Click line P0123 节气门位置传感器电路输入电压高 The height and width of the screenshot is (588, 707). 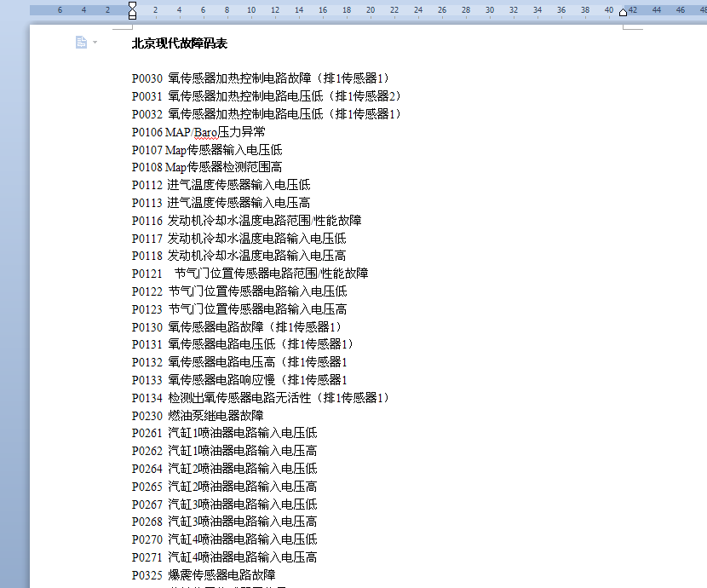239,309
